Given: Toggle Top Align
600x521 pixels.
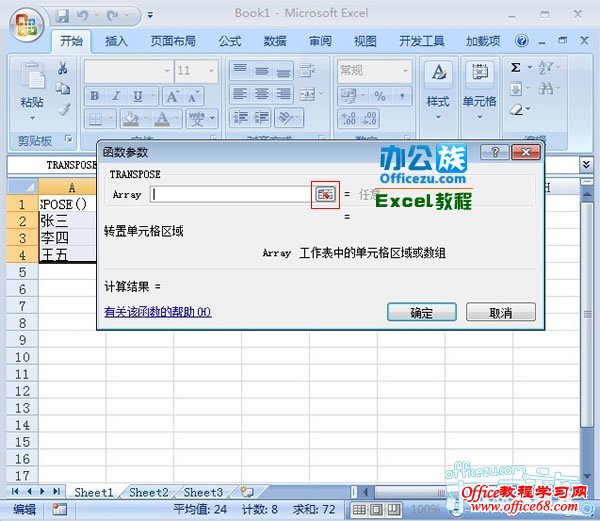Looking at the screenshot, I should point(240,70).
